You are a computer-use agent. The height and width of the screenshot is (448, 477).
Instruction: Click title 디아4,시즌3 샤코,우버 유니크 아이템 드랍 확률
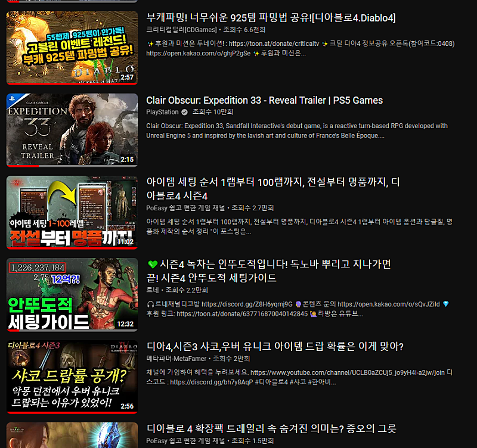[275, 346]
